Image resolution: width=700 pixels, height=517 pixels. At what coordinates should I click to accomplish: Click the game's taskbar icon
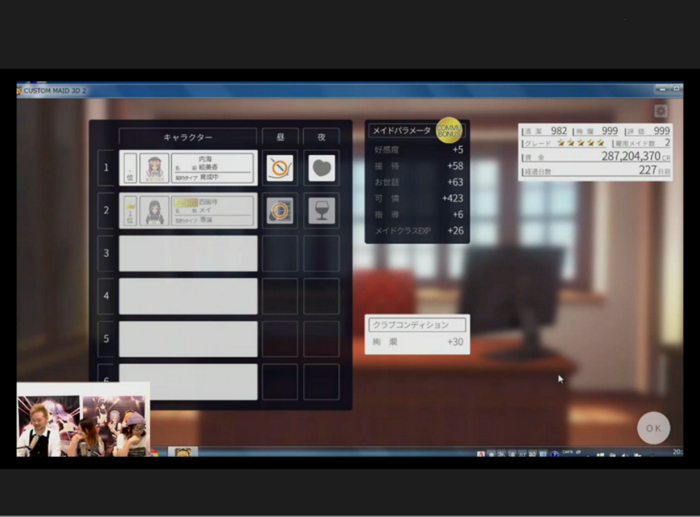coord(183,452)
